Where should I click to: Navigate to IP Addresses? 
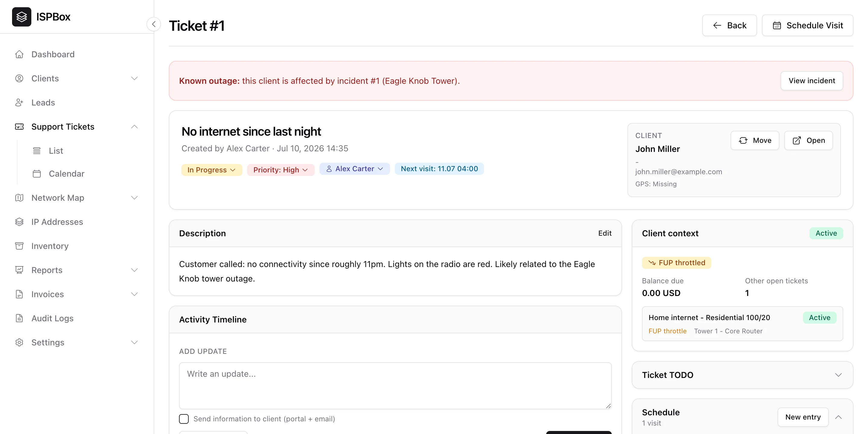(x=57, y=222)
